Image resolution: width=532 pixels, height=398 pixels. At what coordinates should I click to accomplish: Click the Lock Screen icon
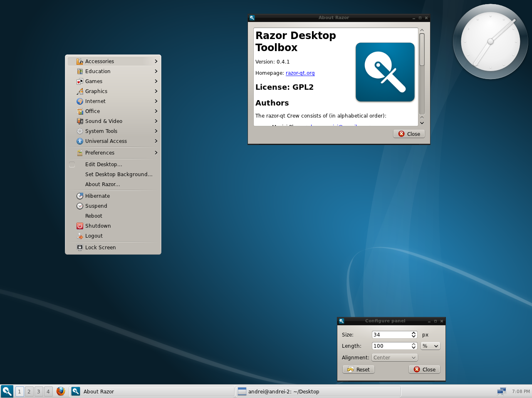pyautogui.click(x=79, y=247)
